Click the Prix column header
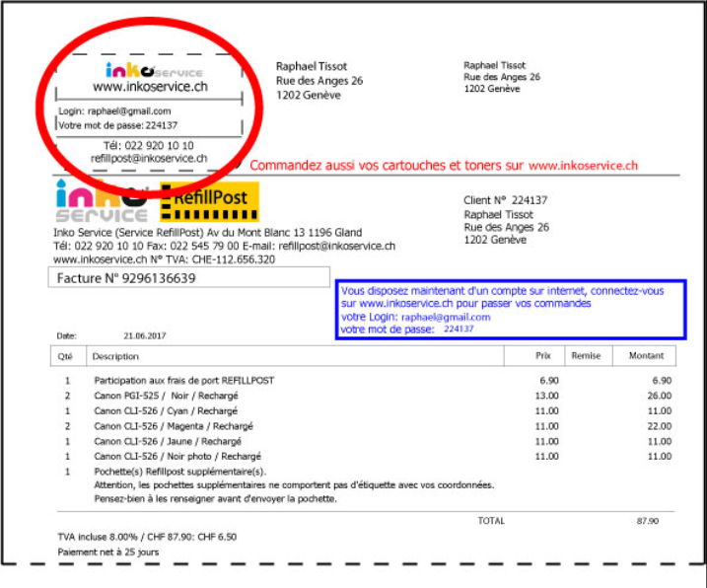Screen dimensions: 707x588 pos(542,356)
